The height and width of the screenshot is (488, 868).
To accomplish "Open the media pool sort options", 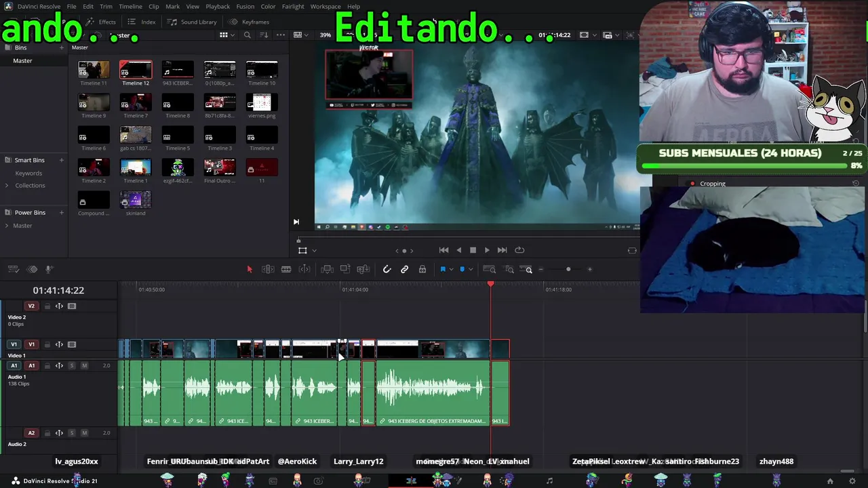I will (264, 35).
